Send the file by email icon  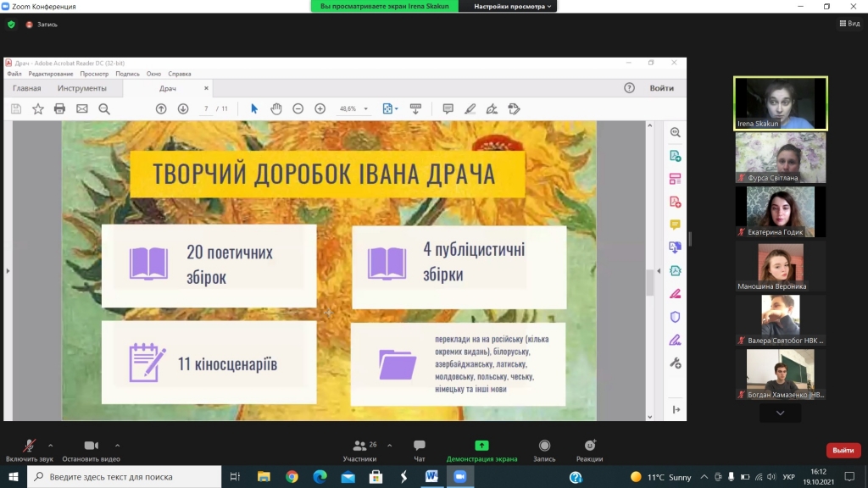pyautogui.click(x=82, y=109)
